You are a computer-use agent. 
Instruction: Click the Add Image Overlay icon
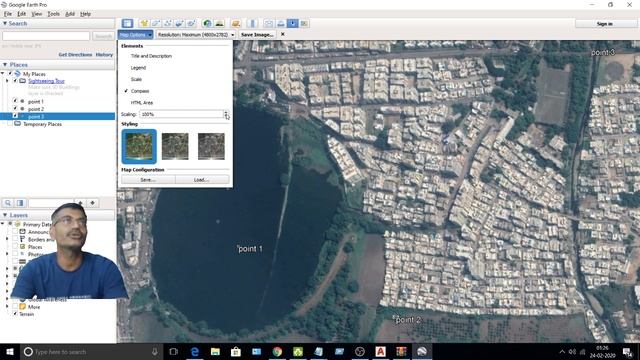pyautogui.click(x=179, y=23)
